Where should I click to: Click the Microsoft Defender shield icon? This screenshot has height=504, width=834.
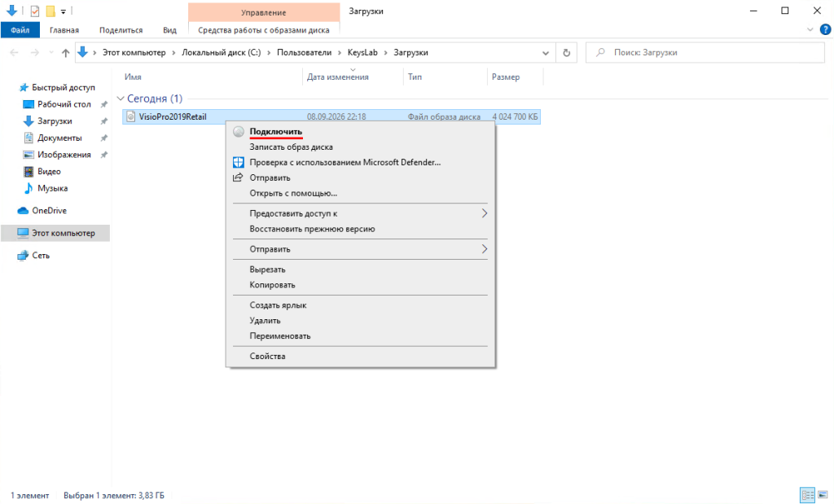tap(239, 162)
